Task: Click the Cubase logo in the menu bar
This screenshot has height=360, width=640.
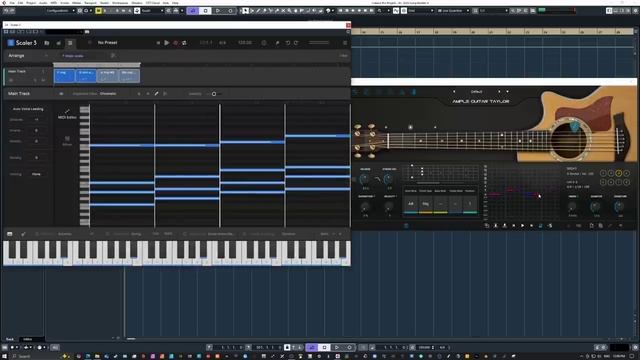Action: pyautogui.click(x=4, y=3)
